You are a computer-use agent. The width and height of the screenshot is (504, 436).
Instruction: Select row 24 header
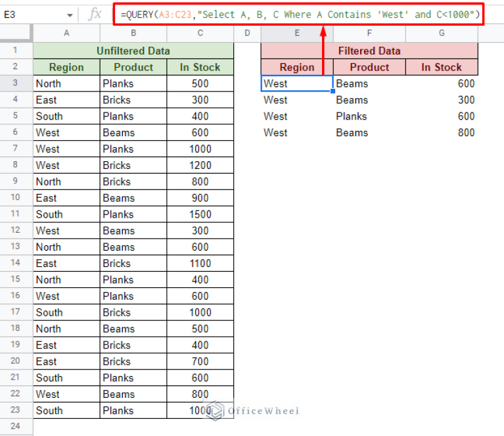pyautogui.click(x=16, y=427)
